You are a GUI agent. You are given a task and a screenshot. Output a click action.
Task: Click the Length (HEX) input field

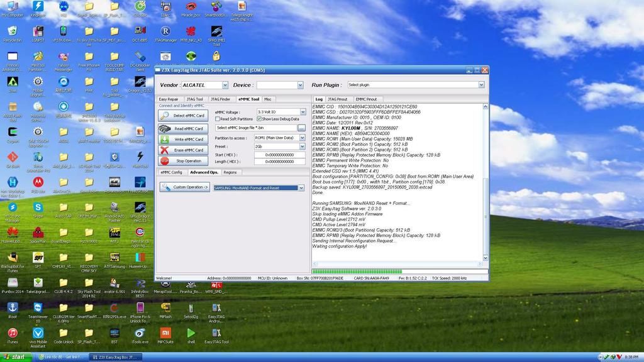pos(280,162)
